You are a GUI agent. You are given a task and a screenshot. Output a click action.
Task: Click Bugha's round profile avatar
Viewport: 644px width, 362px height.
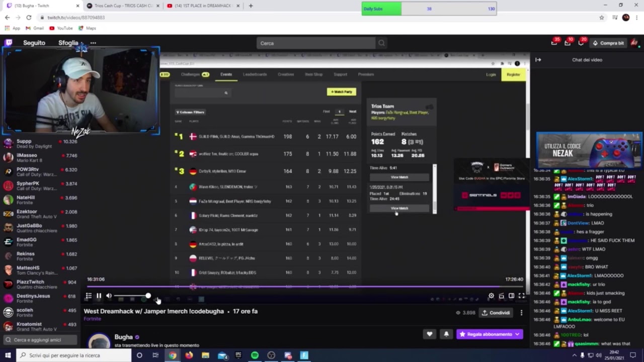coord(99,341)
